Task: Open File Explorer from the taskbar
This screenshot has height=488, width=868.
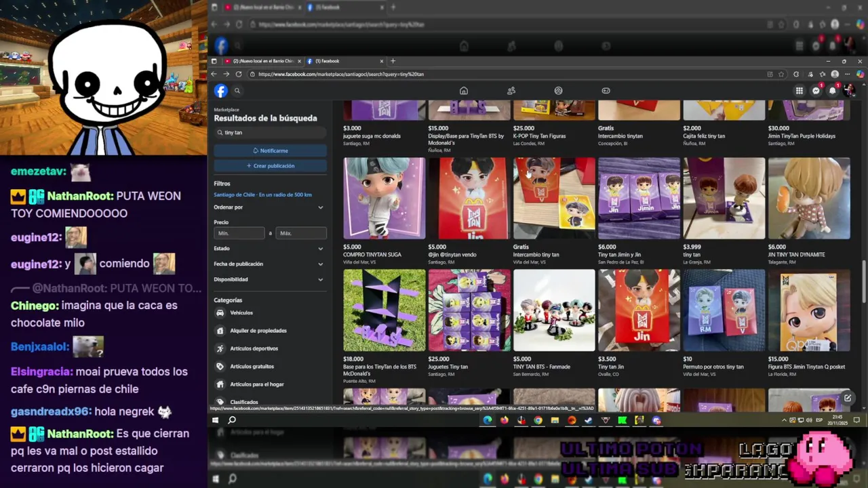Action: tap(555, 420)
